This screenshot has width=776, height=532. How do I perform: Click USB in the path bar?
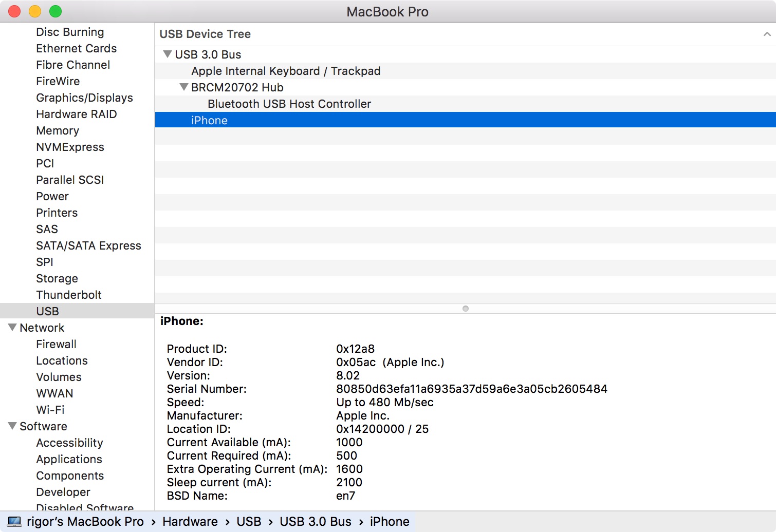click(x=249, y=522)
